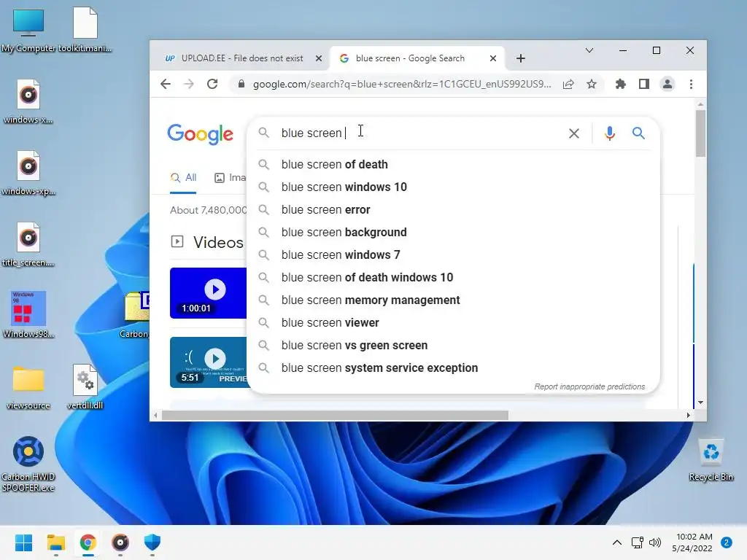Select Carbon HWID SPOOFER.exe icon
The width and height of the screenshot is (747, 560).
pyautogui.click(x=28, y=464)
